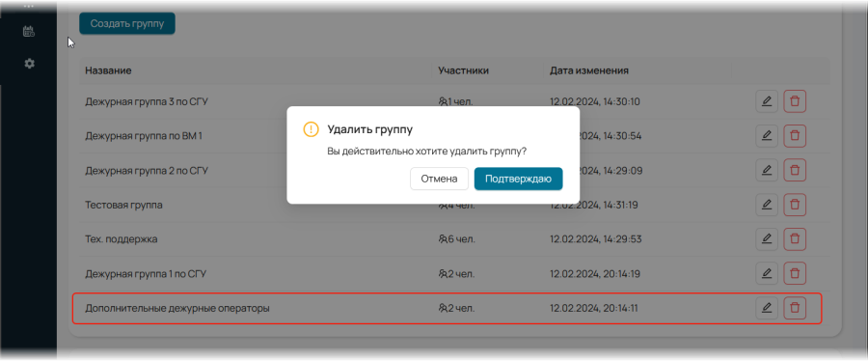The height and width of the screenshot is (361, 868).
Task: Edit Дежурная группа по ВМ 1
Action: [767, 136]
